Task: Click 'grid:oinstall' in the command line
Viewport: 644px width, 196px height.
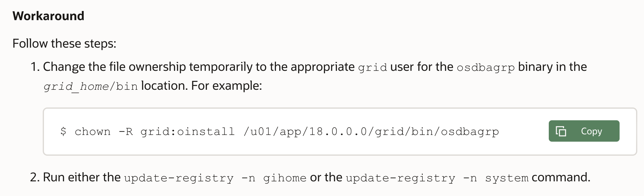Action: [x=187, y=132]
